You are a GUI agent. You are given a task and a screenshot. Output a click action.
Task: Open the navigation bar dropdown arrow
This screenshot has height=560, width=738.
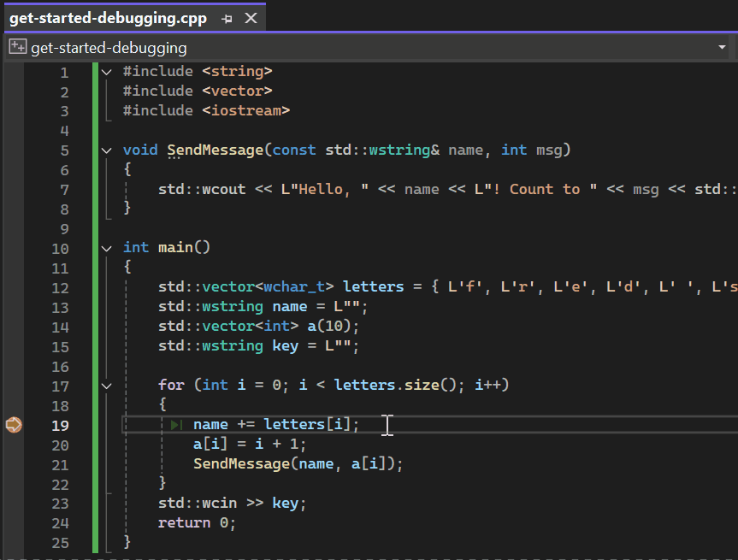coord(723,49)
